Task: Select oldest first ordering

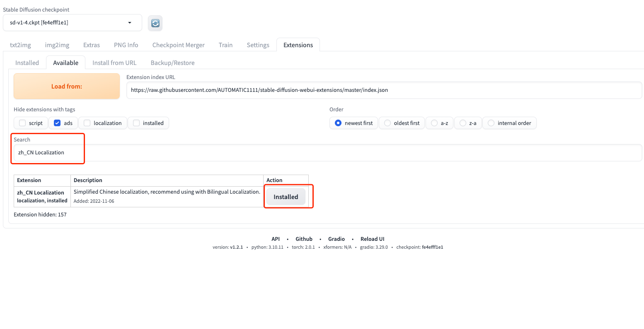Action: (x=387, y=123)
